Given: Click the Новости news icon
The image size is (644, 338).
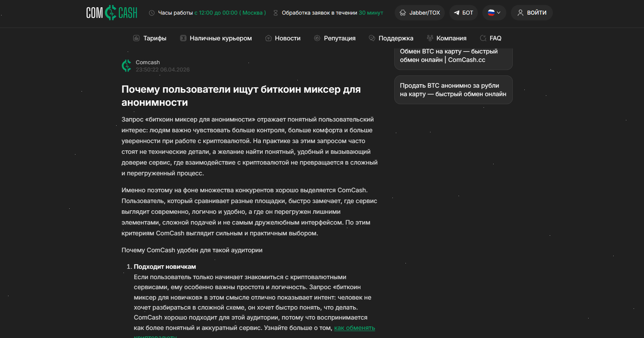Looking at the screenshot, I should (269, 38).
